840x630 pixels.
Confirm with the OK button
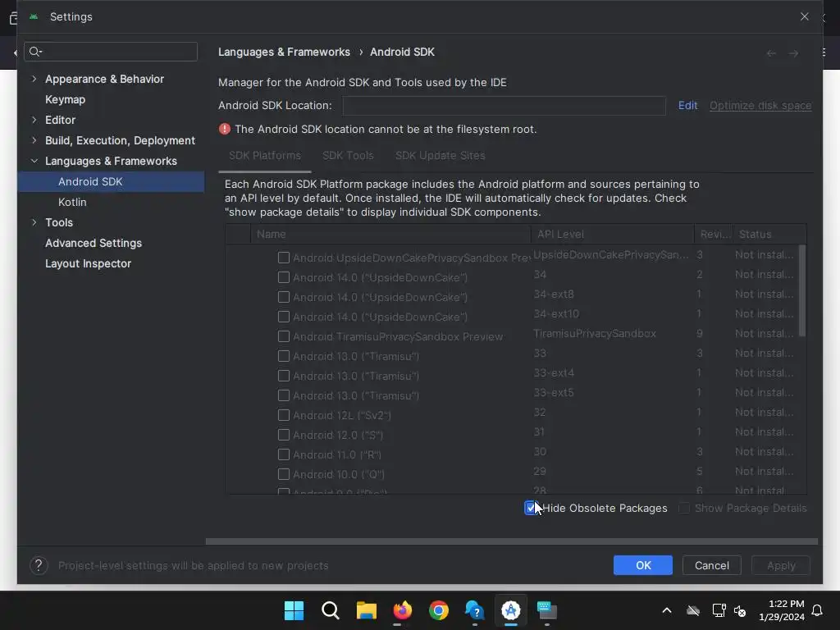643,565
